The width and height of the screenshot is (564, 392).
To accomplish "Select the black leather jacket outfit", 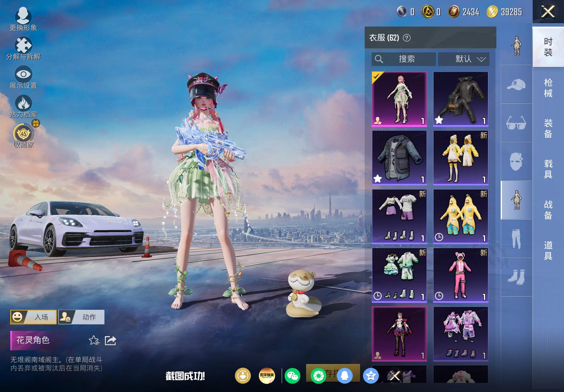I will point(461,99).
